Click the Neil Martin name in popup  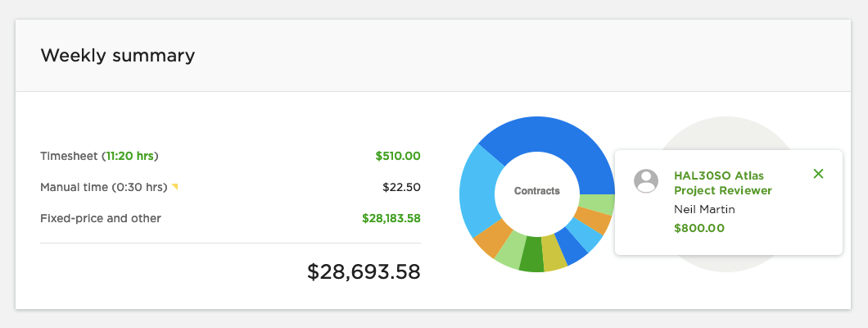(x=704, y=209)
